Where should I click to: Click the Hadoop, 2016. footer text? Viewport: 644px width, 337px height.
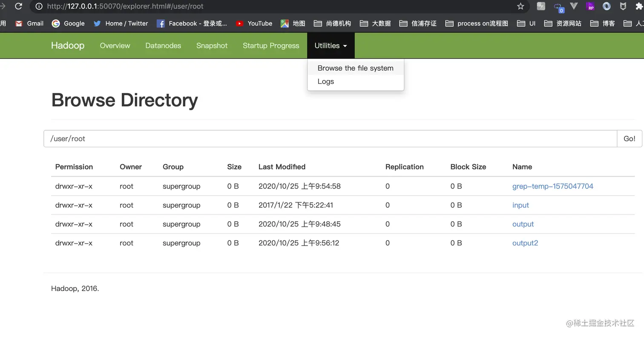point(75,288)
